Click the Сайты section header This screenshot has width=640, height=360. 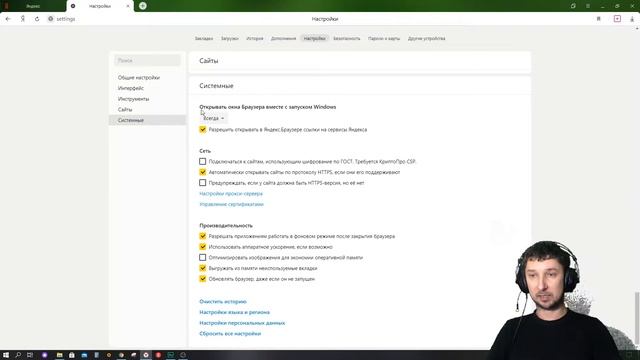click(360, 61)
